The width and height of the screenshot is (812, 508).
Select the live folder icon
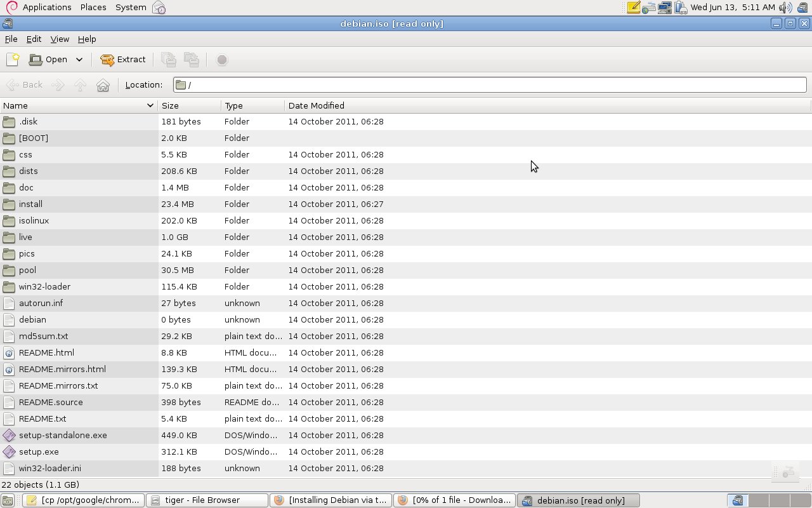point(9,237)
